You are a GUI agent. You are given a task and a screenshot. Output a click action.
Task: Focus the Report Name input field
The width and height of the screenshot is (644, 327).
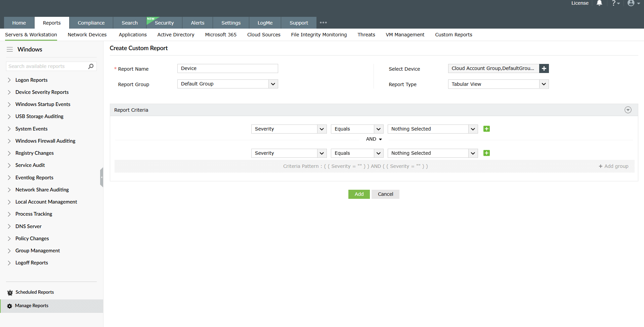point(228,68)
